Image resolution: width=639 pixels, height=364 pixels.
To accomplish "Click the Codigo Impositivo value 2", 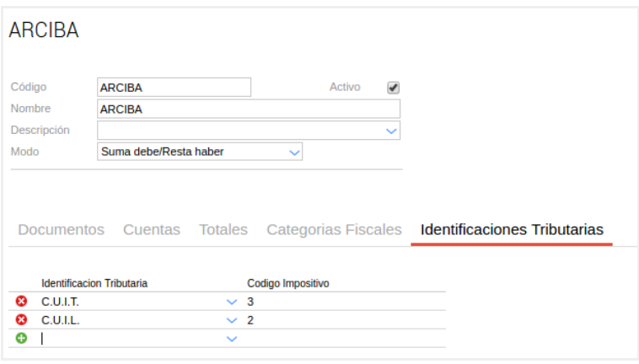I will coord(250,320).
